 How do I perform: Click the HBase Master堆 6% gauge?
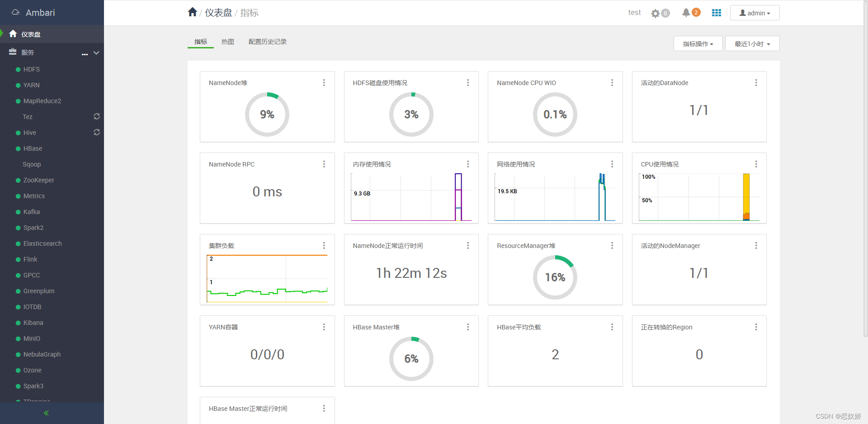coord(411,359)
